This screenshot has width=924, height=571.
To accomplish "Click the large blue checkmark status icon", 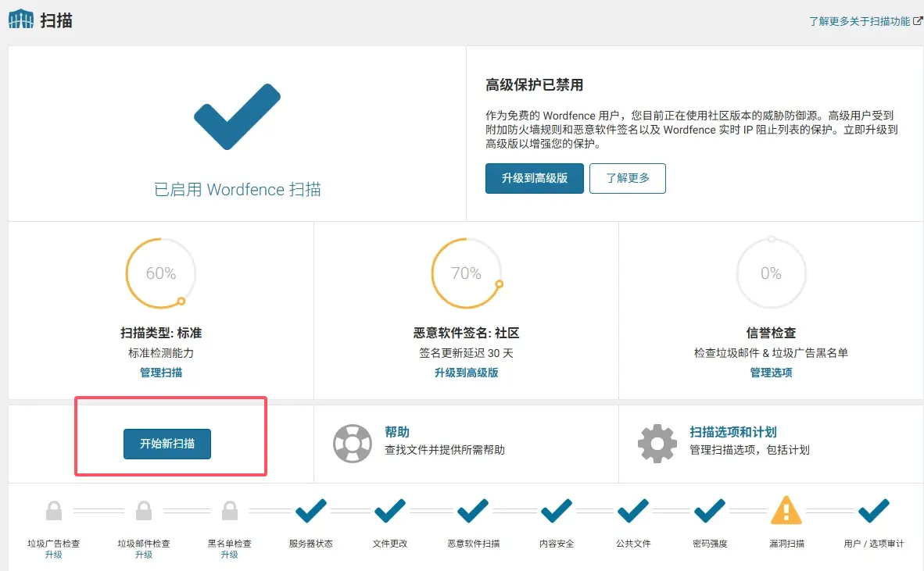I will click(x=238, y=116).
